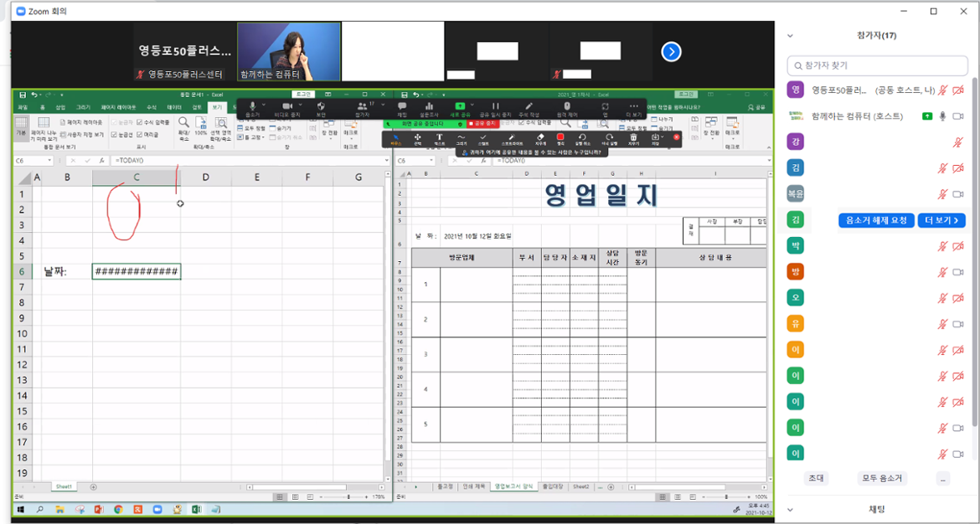Click the Zoom stop video camera icon

tap(287, 107)
